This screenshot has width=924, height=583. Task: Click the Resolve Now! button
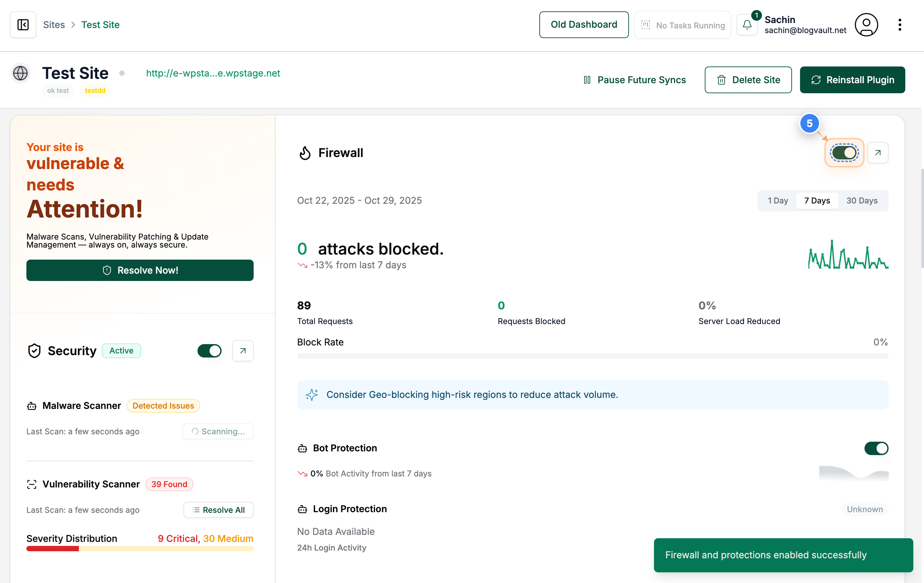coord(140,270)
